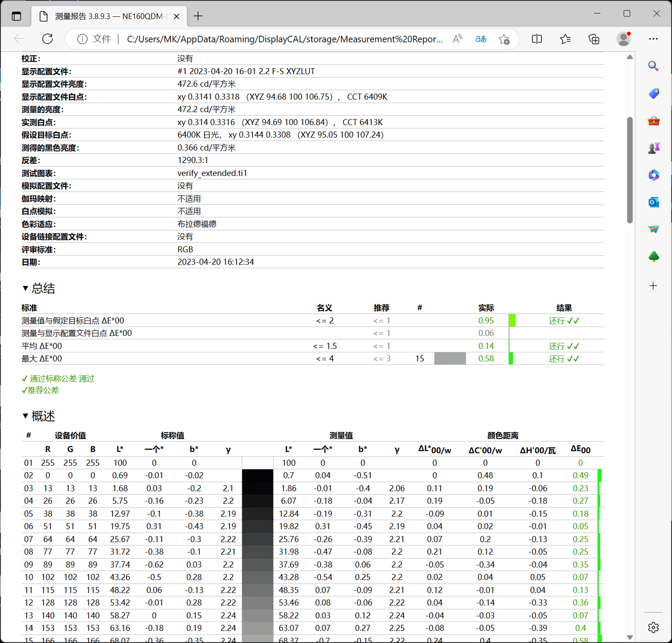
Task: Open sidebar search magnifier icon
Action: (x=653, y=66)
